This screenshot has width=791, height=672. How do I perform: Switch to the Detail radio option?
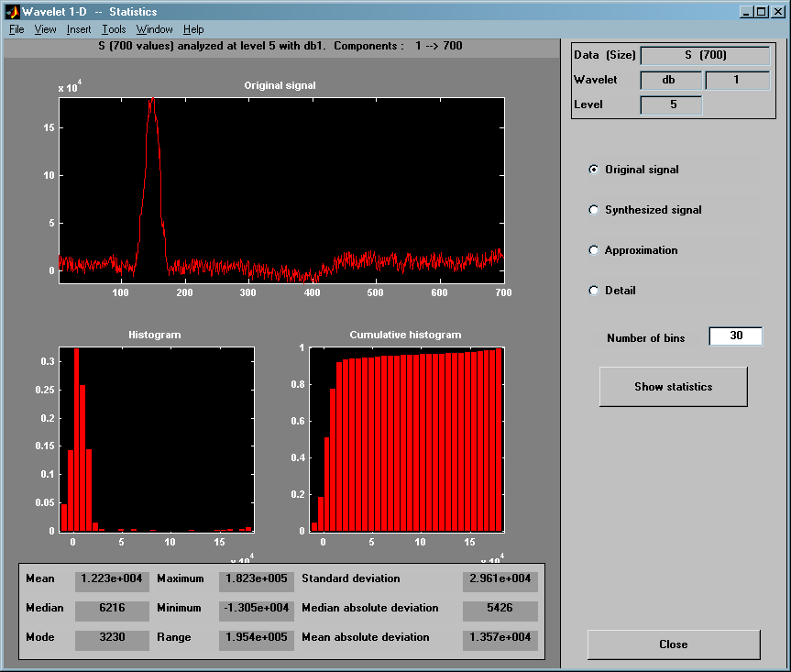[594, 291]
